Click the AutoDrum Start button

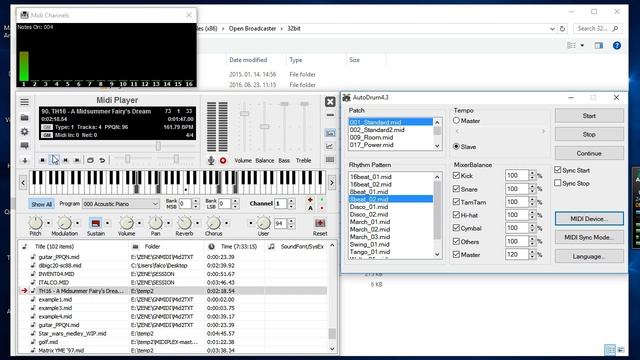pyautogui.click(x=589, y=116)
